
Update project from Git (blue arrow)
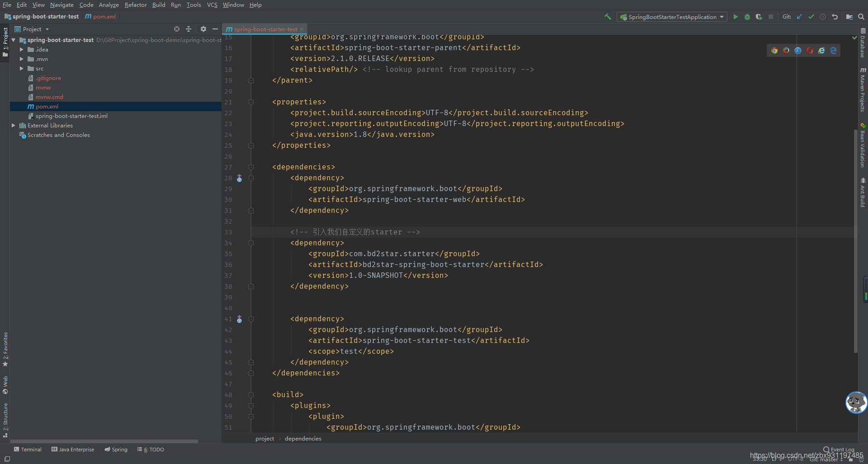799,17
